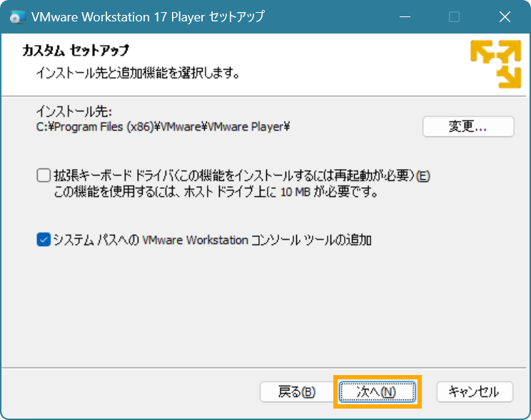Click the キャンセル button

coord(475,392)
